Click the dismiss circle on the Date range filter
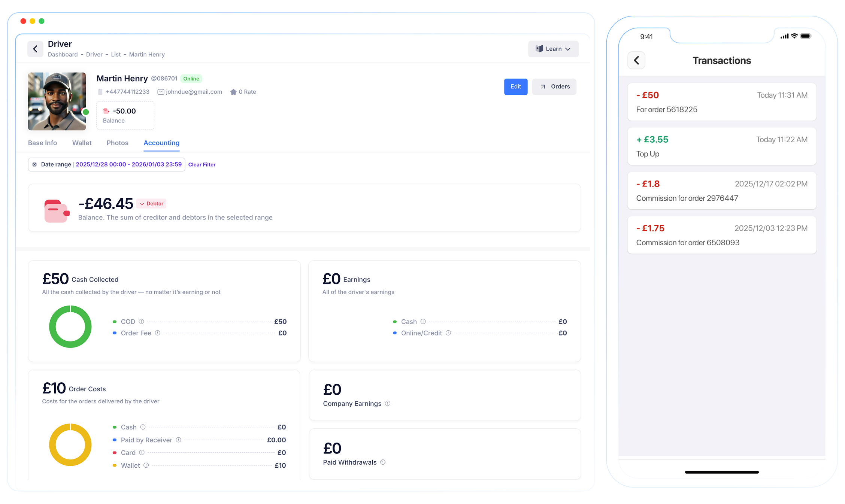Viewport: 845px width, 504px height. tap(34, 164)
